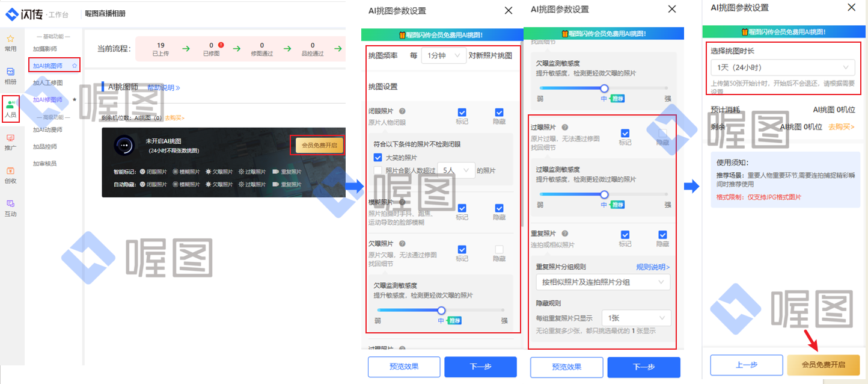868x384 pixels.
Task: Click 闭眼照片 icon in 智能标记 row
Action: tap(142, 172)
